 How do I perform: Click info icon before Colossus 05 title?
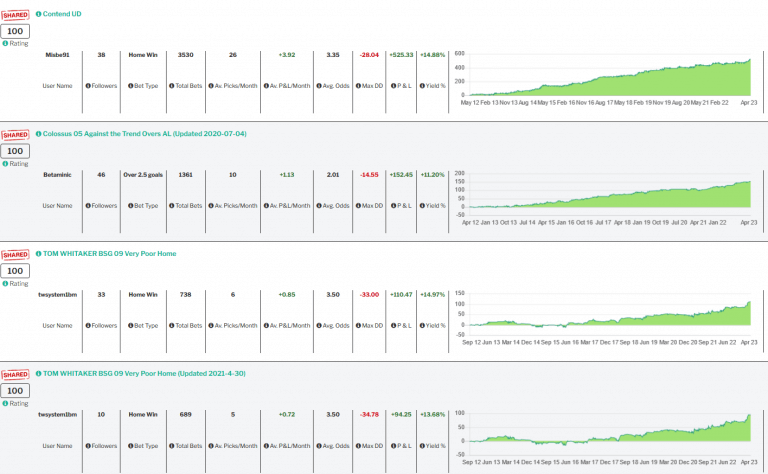pyautogui.click(x=39, y=134)
